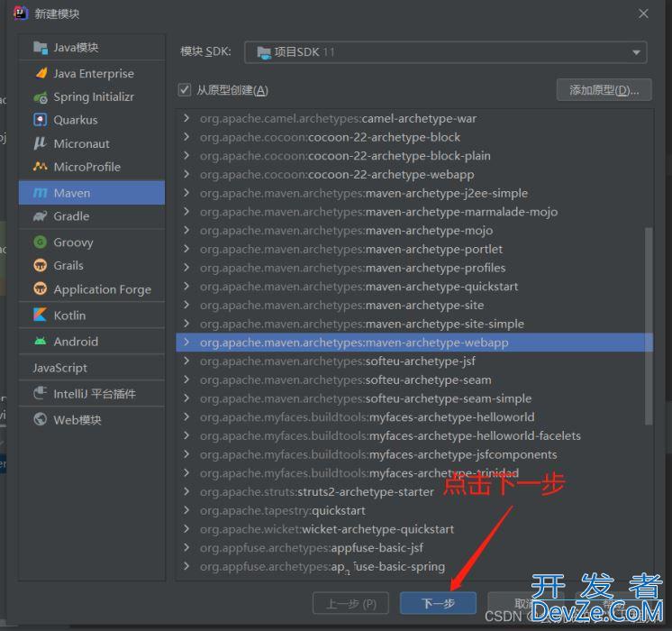Expand maven-archetype-quickstart node

186,286
